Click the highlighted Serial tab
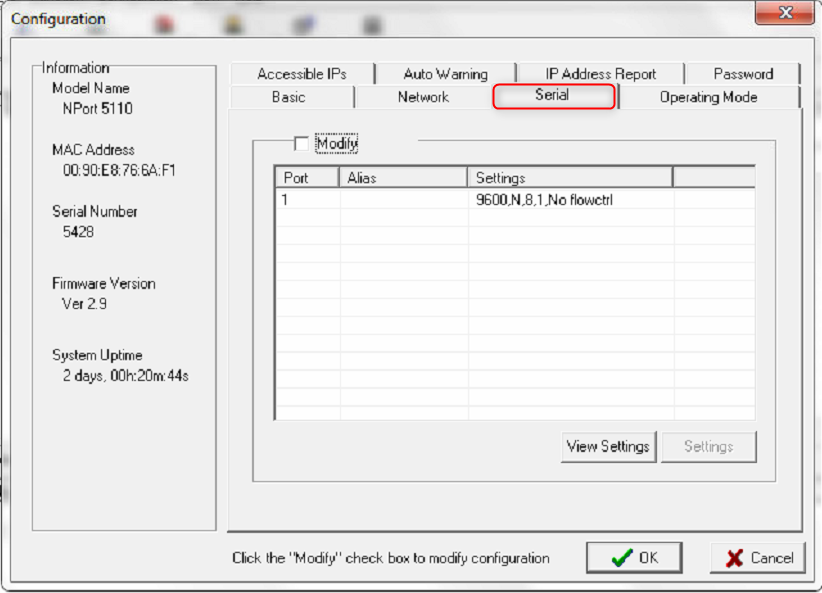This screenshot has width=822, height=593. point(553,96)
